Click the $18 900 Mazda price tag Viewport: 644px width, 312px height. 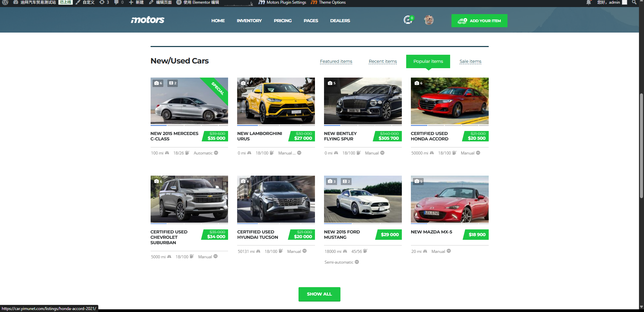tap(476, 234)
